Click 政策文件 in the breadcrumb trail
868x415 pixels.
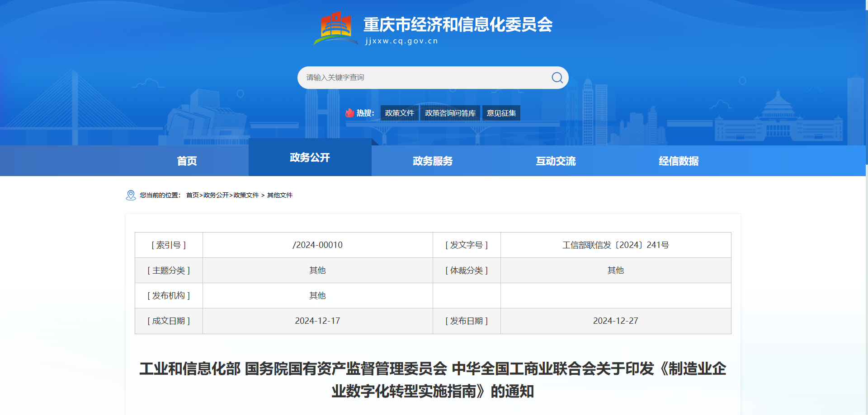click(x=246, y=195)
